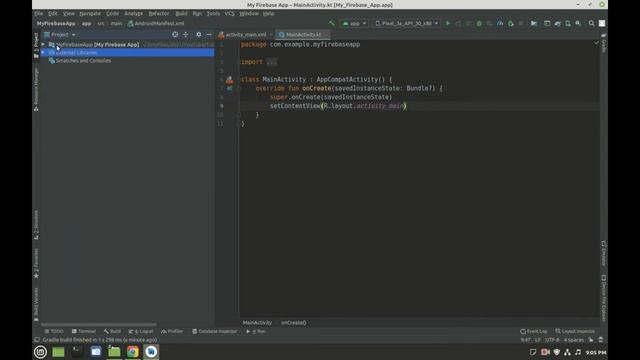This screenshot has width=640, height=360.
Task: Click the Android Studio taskbar icon
Action: tap(151, 351)
